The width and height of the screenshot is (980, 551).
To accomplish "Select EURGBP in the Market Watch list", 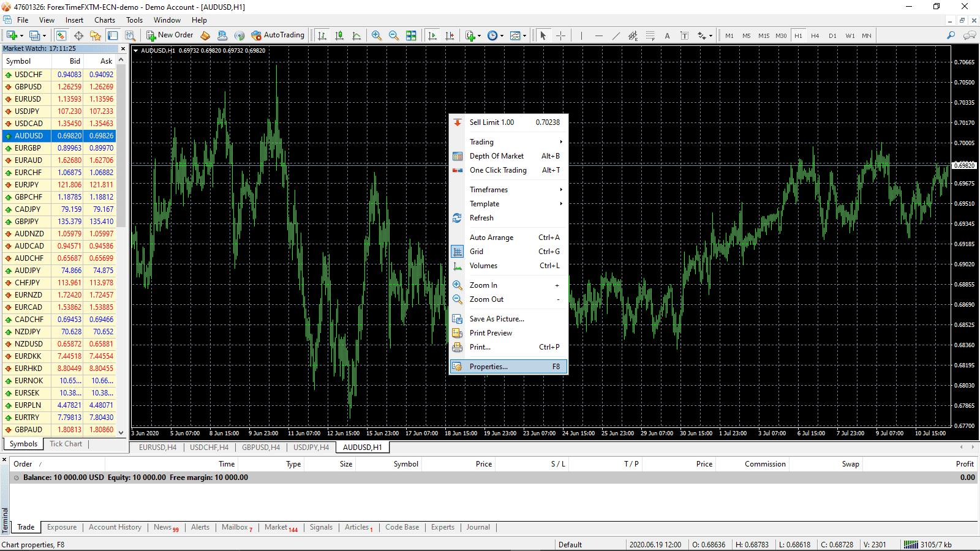I will tap(28, 148).
